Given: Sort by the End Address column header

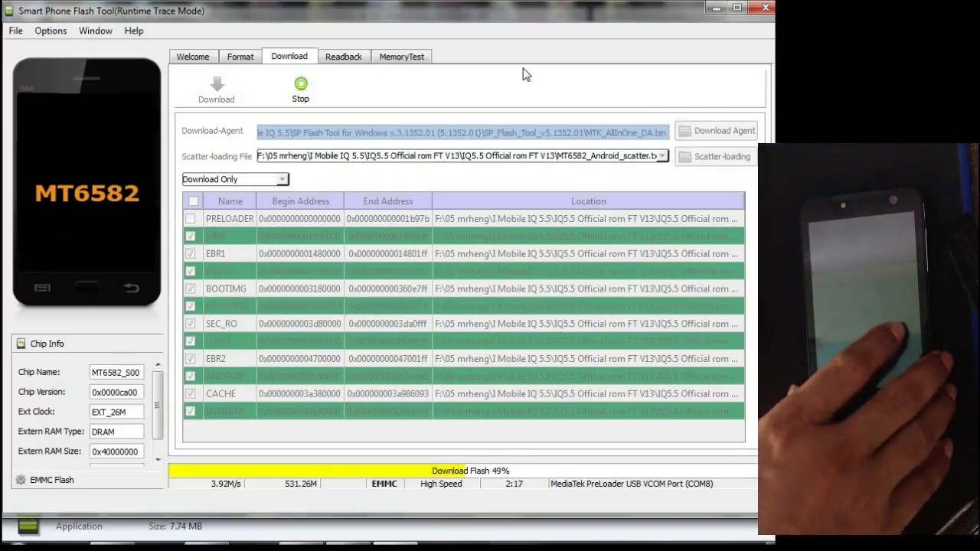Looking at the screenshot, I should click(x=388, y=201).
